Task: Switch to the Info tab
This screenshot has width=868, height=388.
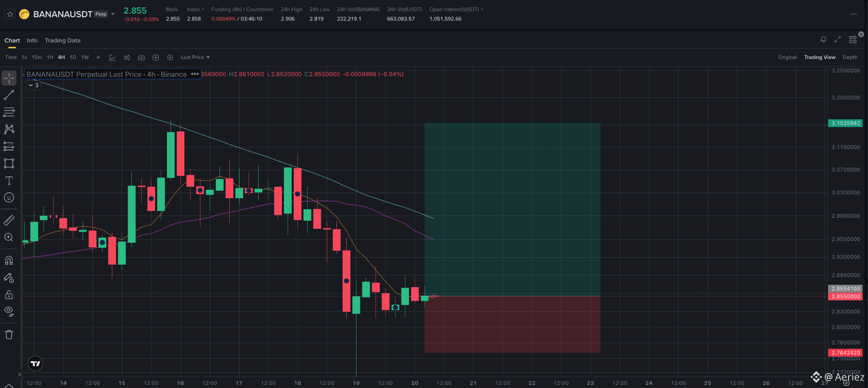Action: point(32,41)
